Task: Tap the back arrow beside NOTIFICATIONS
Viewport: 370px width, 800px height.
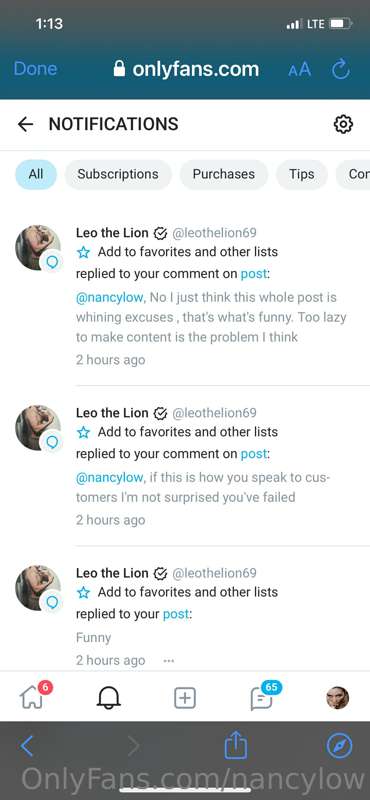Action: pyautogui.click(x=25, y=124)
